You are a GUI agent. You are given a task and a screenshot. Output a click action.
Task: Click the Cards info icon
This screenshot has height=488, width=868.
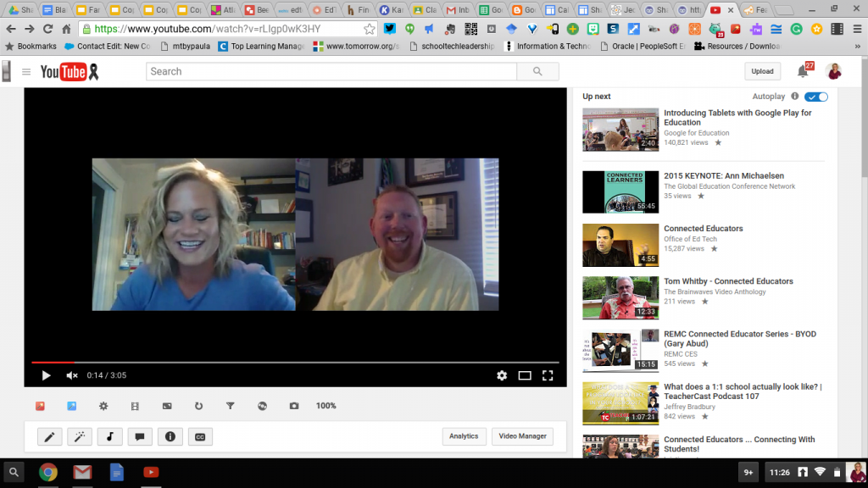[170, 436]
